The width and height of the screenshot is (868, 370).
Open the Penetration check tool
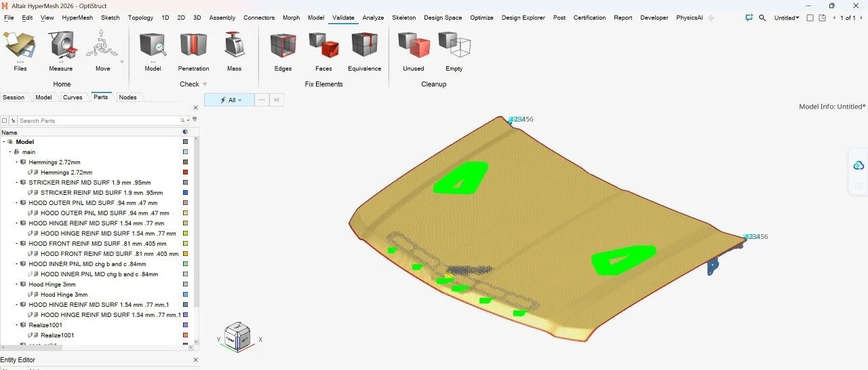point(194,46)
